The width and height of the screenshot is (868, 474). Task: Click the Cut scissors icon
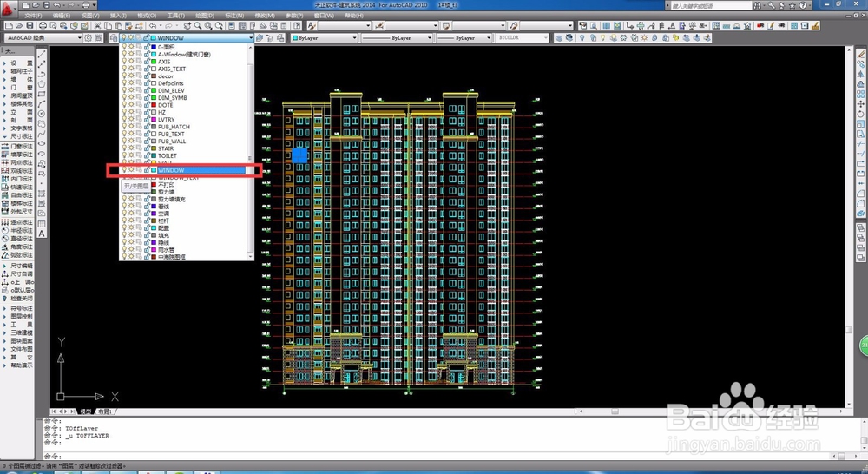[x=97, y=26]
